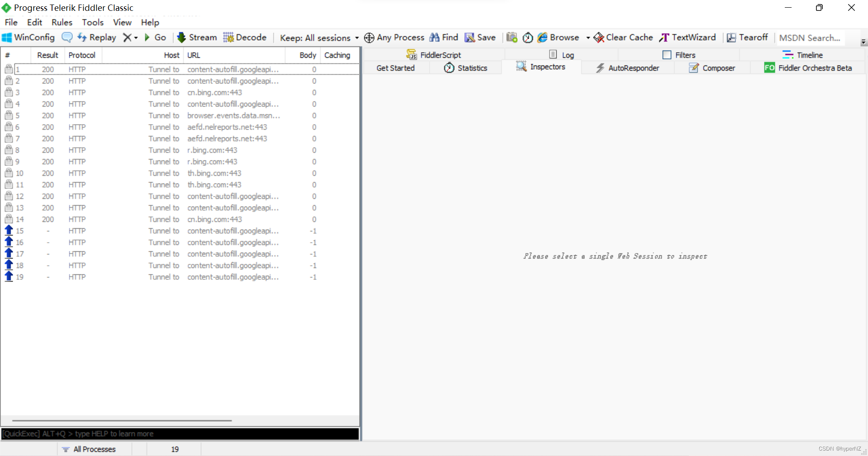The image size is (868, 456).
Task: Open the View menu
Action: pyautogui.click(x=122, y=22)
